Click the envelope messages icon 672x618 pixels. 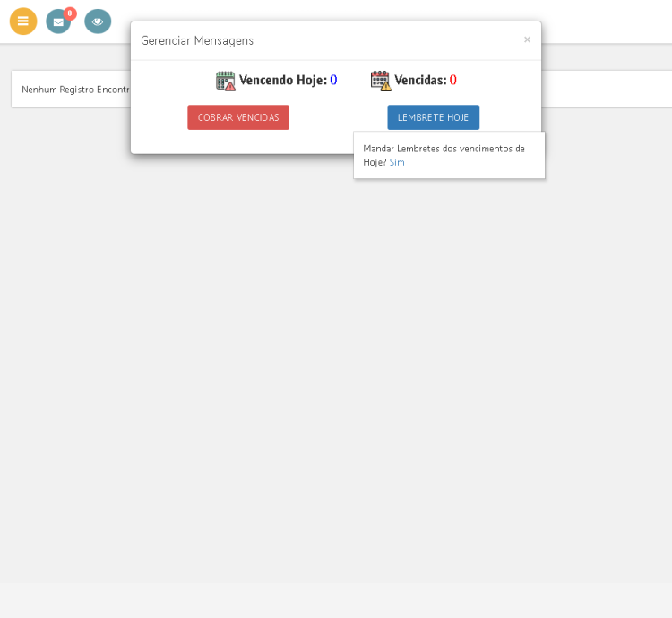pos(58,21)
